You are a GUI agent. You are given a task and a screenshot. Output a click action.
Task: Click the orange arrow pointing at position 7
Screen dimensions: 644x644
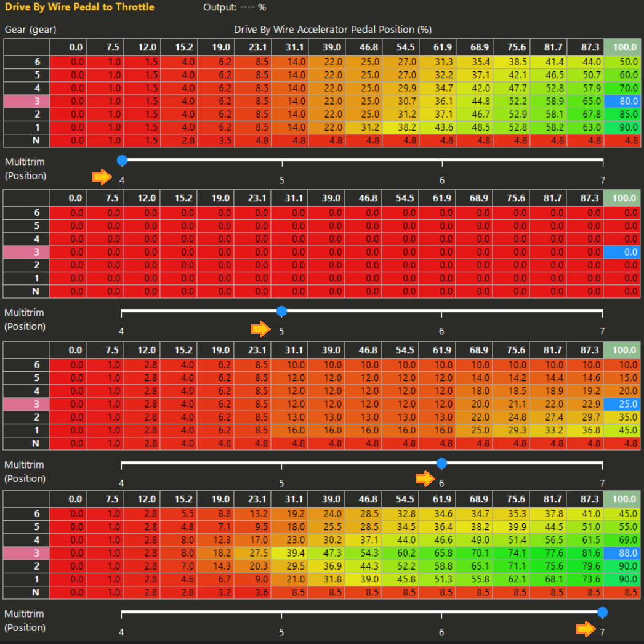tap(585, 629)
